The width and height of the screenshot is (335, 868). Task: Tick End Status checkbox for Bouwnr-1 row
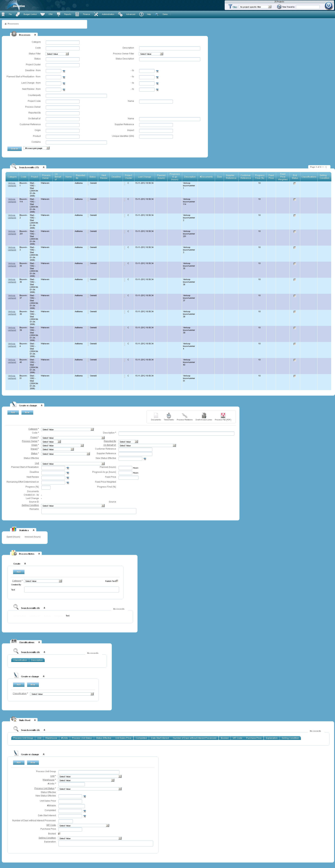click(x=295, y=183)
